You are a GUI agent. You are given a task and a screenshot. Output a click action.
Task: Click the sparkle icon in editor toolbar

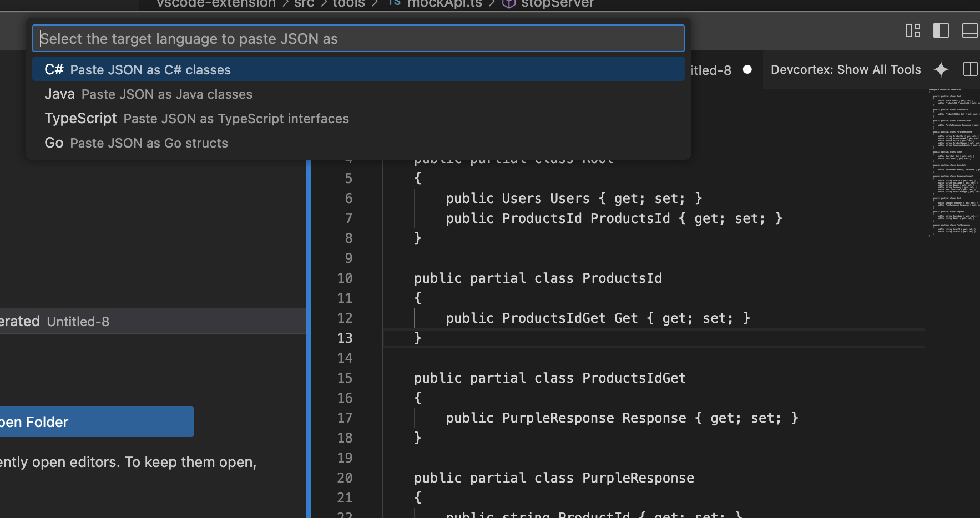(941, 69)
